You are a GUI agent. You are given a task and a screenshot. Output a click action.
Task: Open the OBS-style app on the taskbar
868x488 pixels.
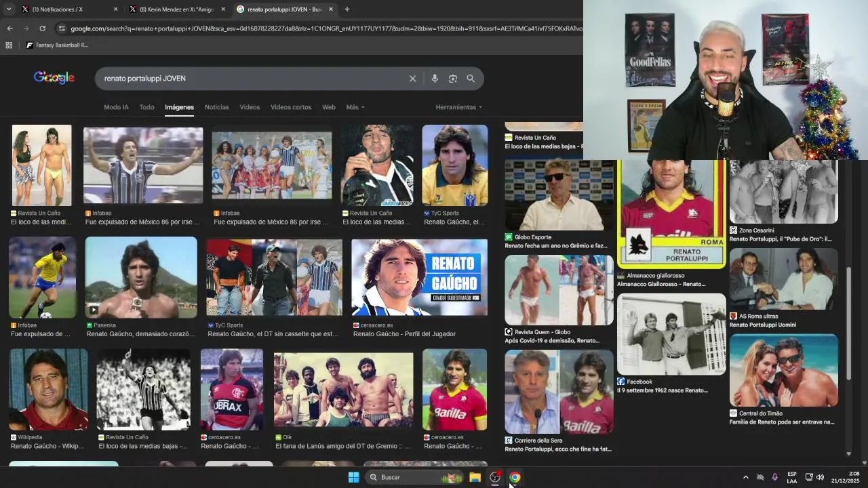pos(495,477)
